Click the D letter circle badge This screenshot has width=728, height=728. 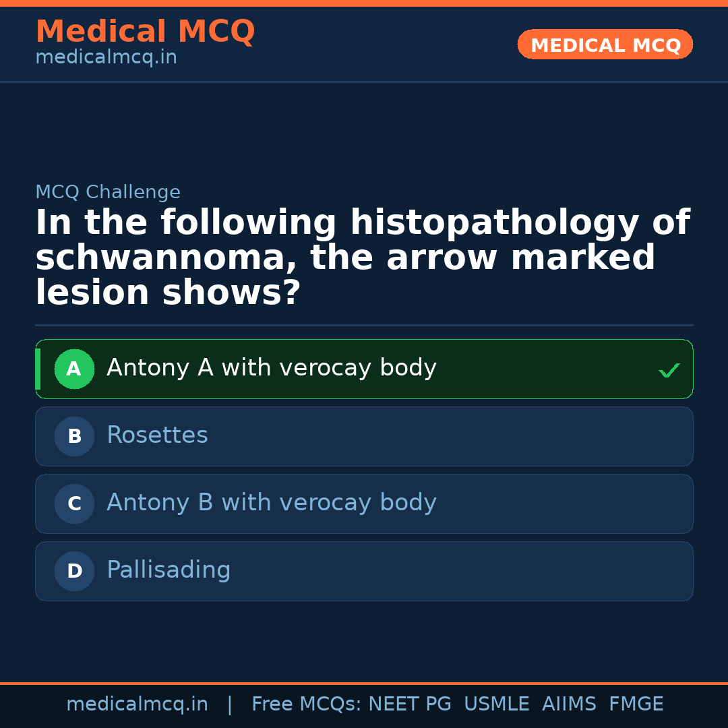click(74, 571)
